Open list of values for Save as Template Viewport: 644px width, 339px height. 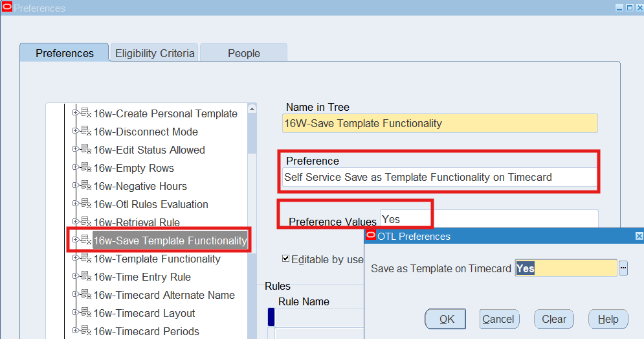click(623, 268)
